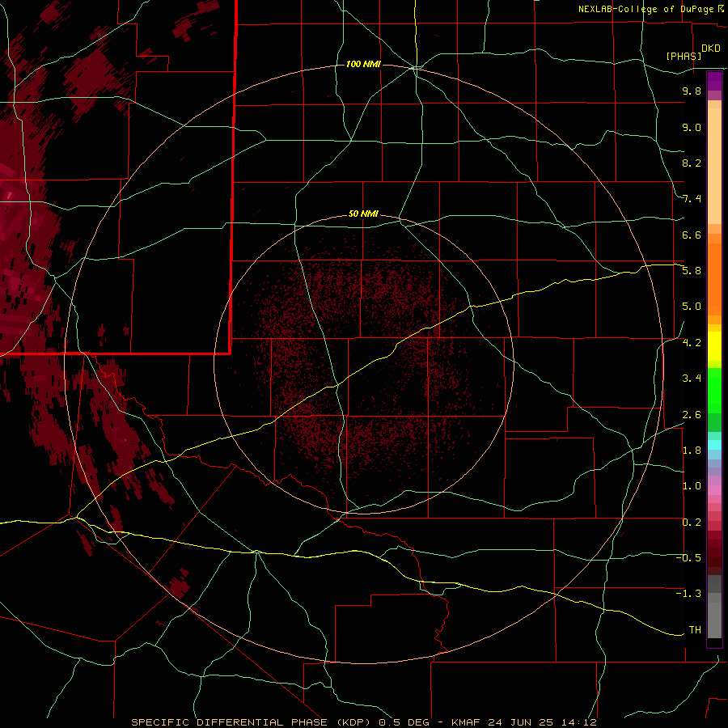Click the 9.0 value on the color scale
The image size is (728, 728).
coord(692,127)
